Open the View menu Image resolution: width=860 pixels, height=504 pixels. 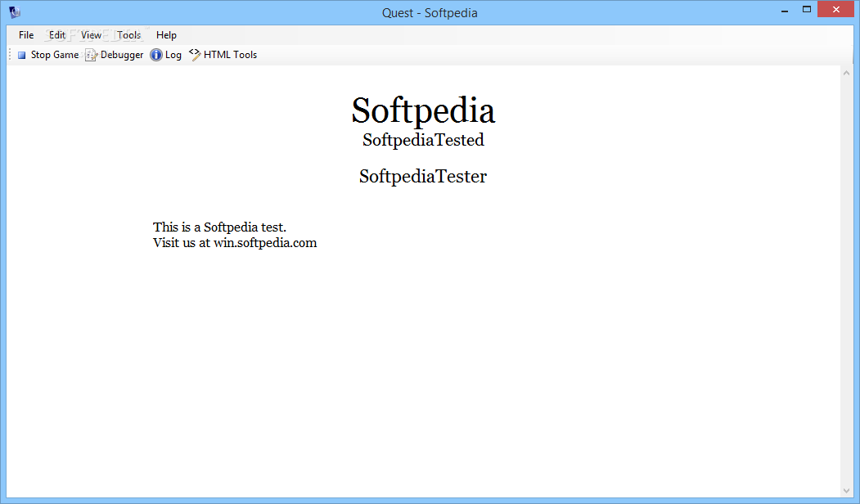(x=91, y=35)
